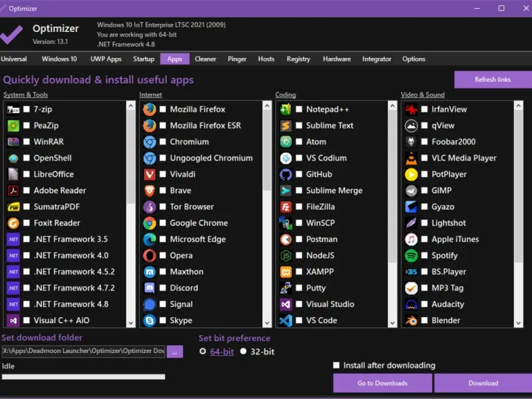Screen dimensions: 532x399
Task: Check the .NET Framework 4.8 checkbox
Action: click(27, 304)
